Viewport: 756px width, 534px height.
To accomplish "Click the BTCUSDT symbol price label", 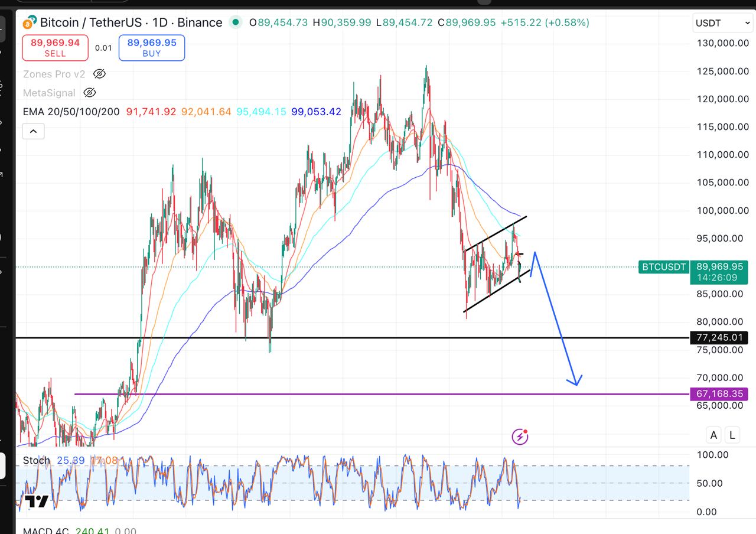I will pos(664,267).
